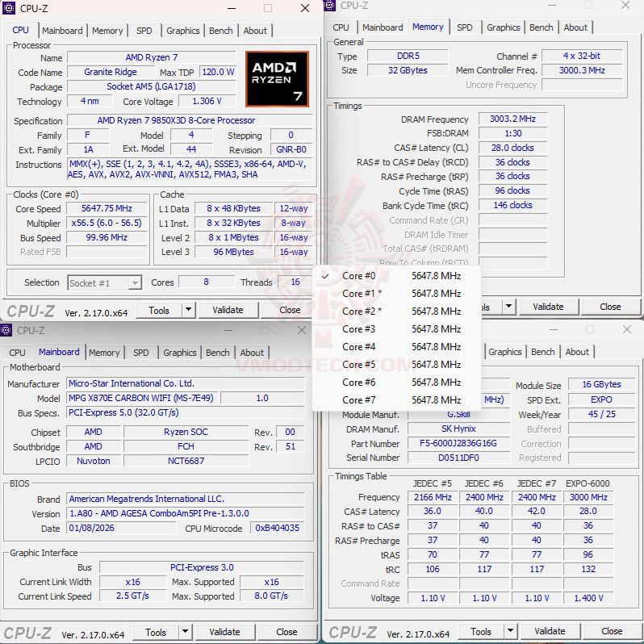Click Validate button in the SPD window
The image size is (644, 644).
[550, 631]
